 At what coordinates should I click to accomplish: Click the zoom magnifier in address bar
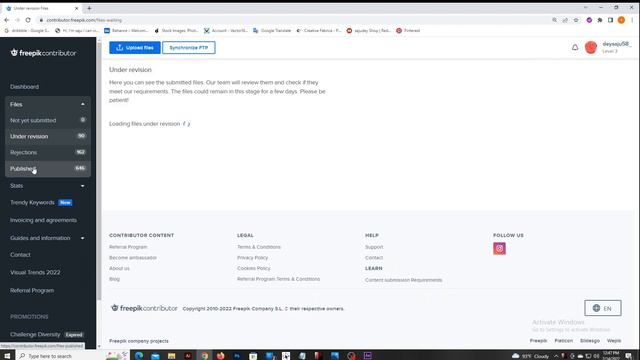554,20
